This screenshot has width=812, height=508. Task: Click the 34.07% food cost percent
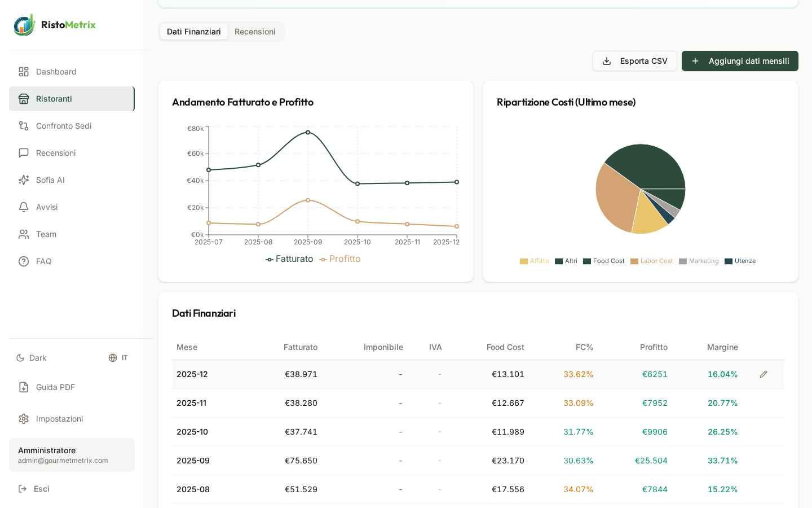578,489
